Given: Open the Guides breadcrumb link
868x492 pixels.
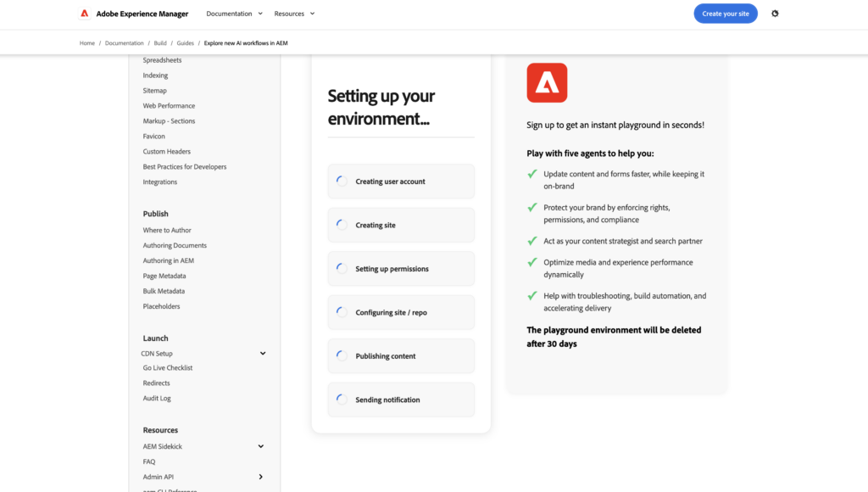Looking at the screenshot, I should click(185, 43).
